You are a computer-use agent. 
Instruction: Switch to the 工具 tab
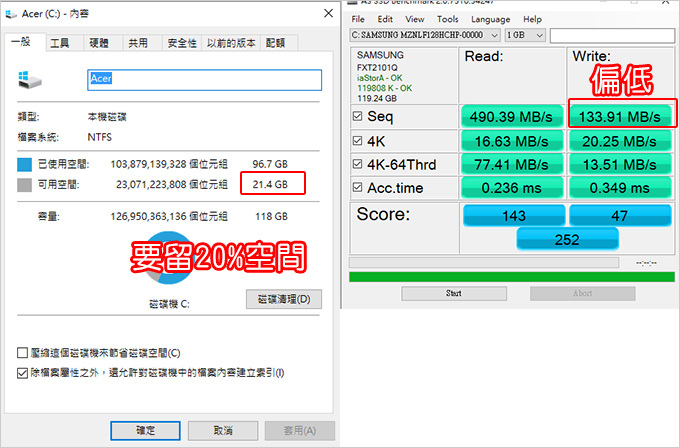59,43
